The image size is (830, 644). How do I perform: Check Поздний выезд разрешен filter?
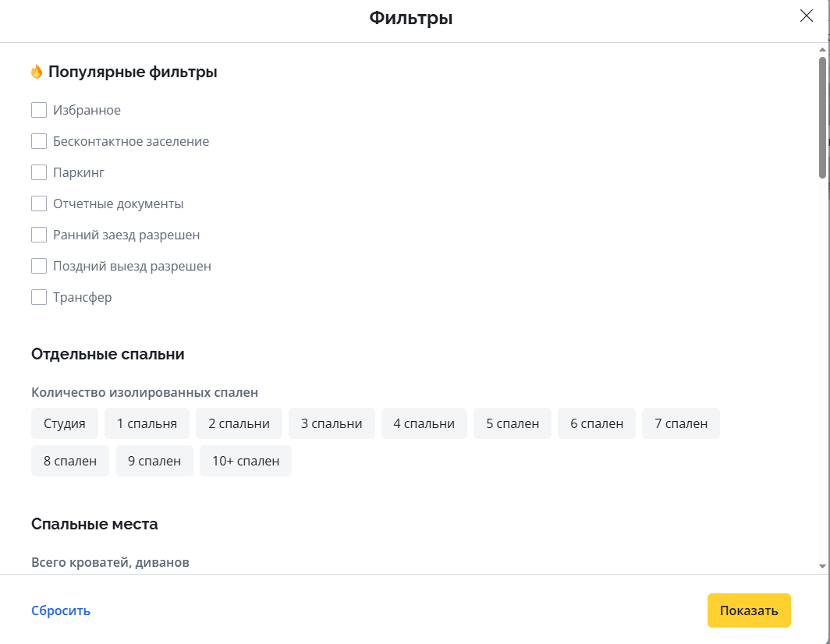pyautogui.click(x=39, y=266)
